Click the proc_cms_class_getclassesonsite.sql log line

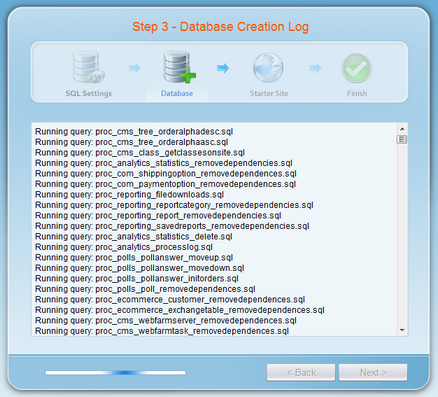[x=140, y=153]
